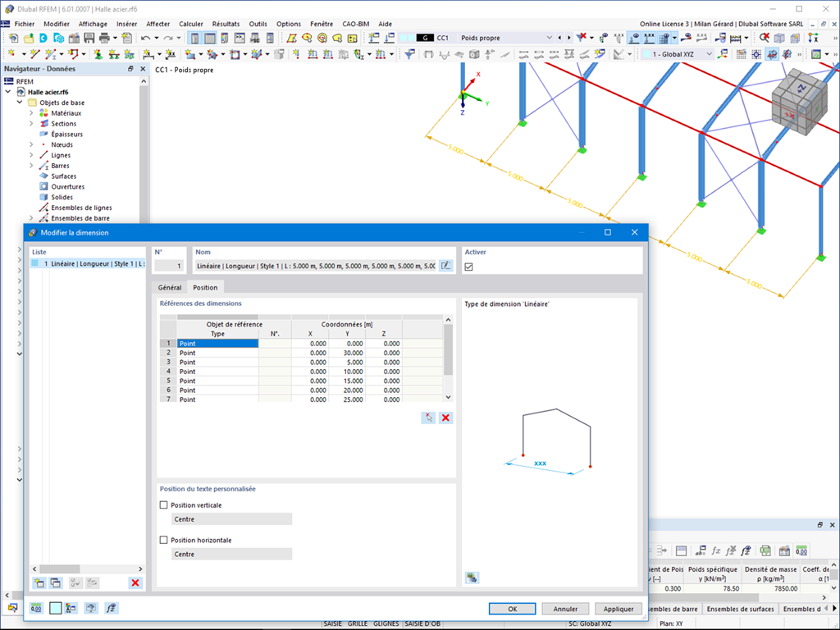Click the funnel filter icon in second toolbar

click(409, 54)
